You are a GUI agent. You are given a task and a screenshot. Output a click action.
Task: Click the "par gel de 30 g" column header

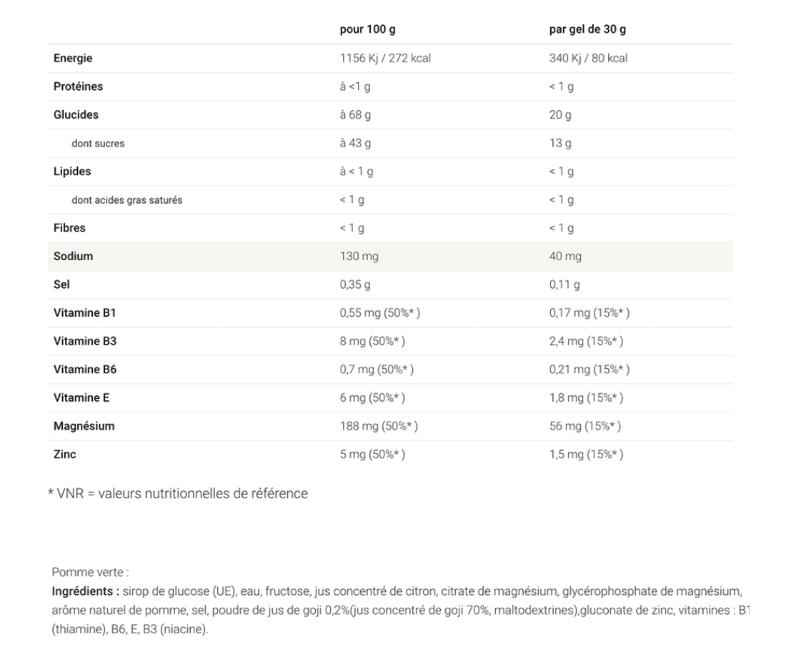(587, 30)
